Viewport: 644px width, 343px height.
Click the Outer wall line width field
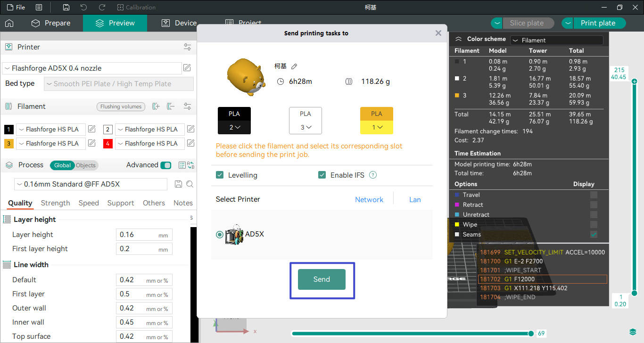point(144,308)
